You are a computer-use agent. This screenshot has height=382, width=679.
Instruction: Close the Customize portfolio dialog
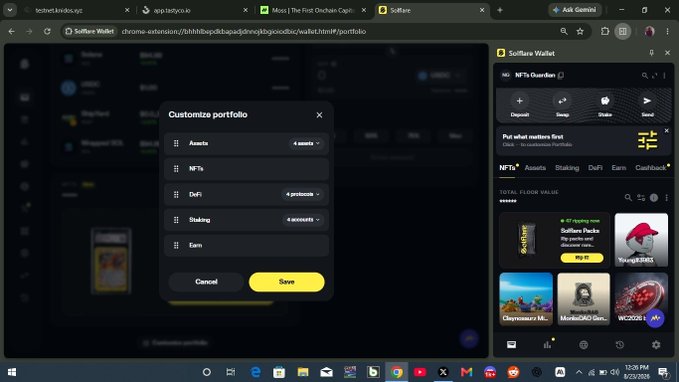click(x=319, y=115)
